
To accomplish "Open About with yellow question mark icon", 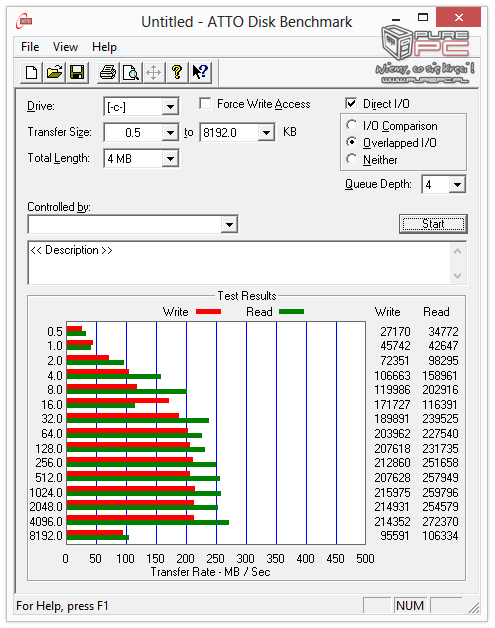I will (177, 72).
